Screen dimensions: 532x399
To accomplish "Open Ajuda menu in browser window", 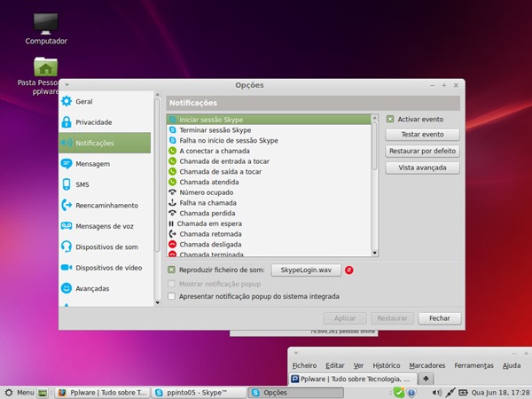I will point(512,365).
